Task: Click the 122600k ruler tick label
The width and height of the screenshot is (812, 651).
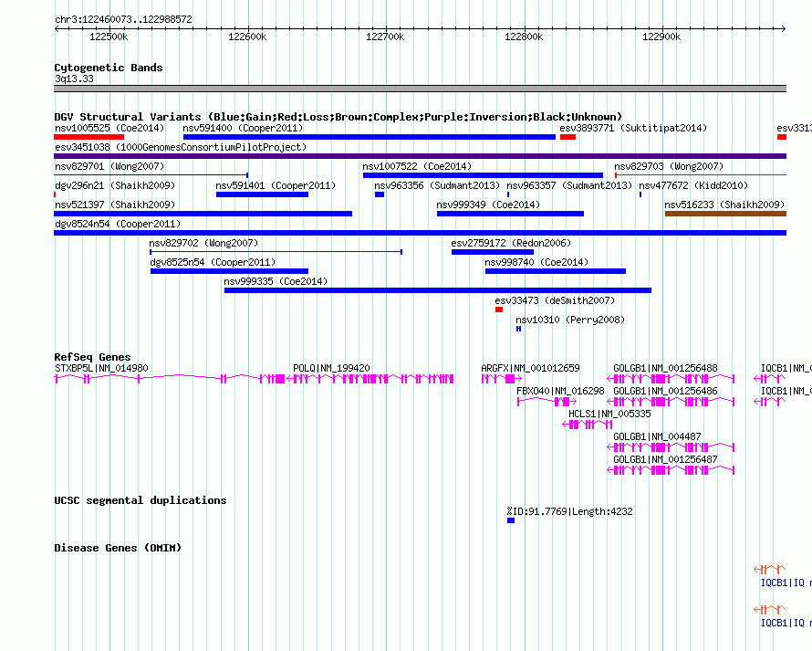Action: coord(247,37)
